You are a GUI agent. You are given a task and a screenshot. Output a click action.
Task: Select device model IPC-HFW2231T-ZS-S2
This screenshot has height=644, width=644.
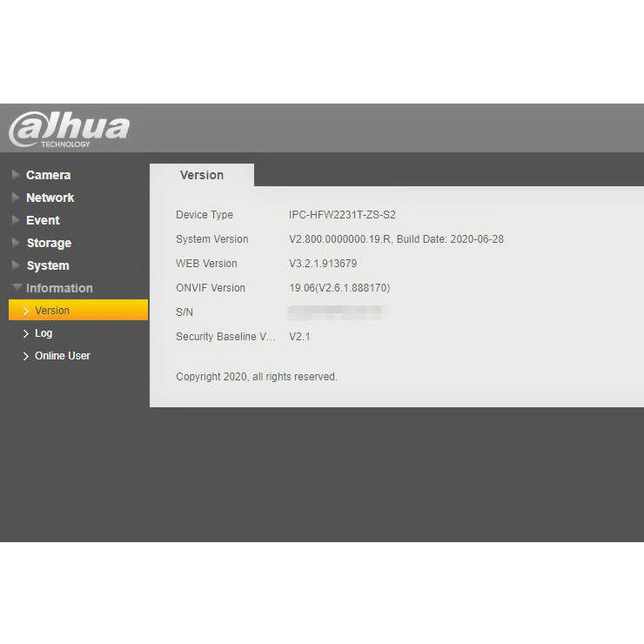pyautogui.click(x=342, y=214)
